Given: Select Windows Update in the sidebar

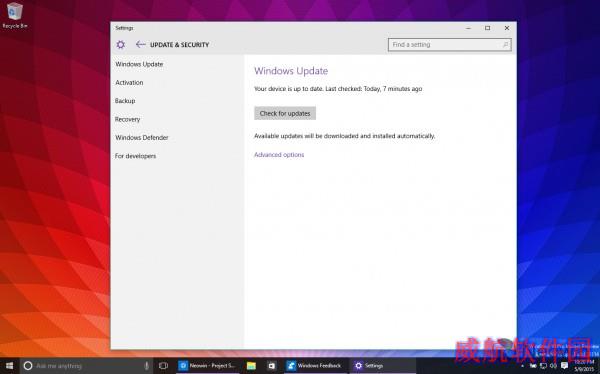Looking at the screenshot, I should pos(139,64).
